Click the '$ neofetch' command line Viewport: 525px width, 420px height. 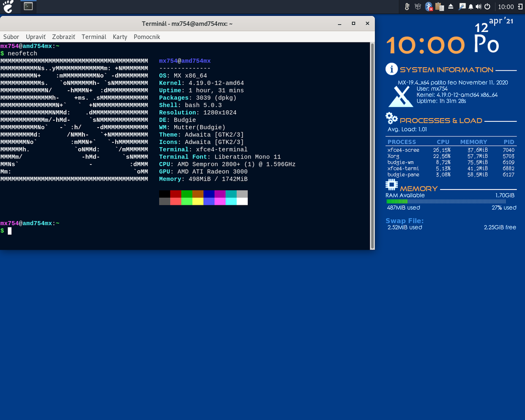pyautogui.click(x=19, y=54)
